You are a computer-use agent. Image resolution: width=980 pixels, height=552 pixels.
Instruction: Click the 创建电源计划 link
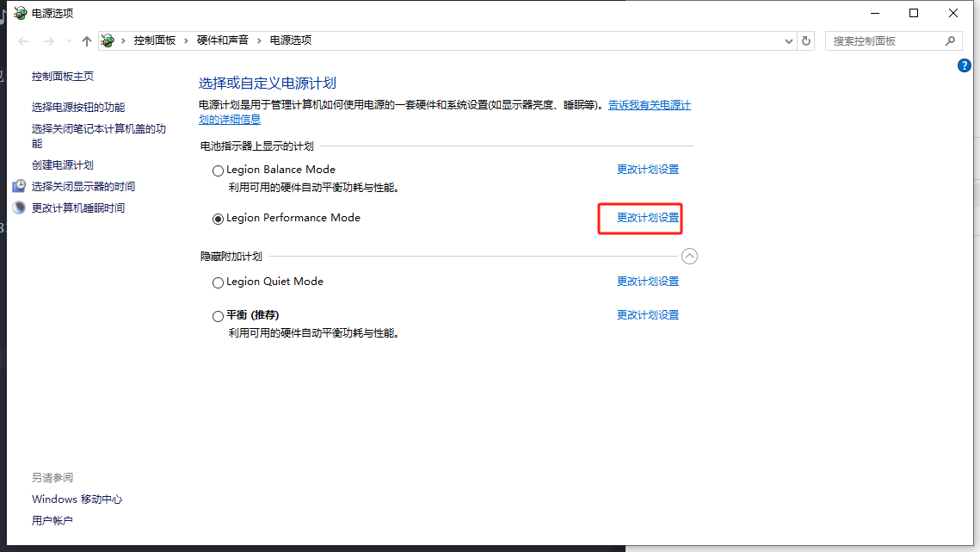pyautogui.click(x=63, y=165)
